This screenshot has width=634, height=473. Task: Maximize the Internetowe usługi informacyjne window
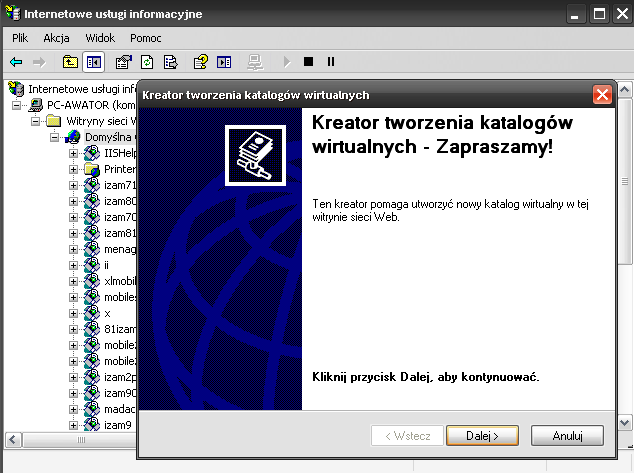coord(599,14)
